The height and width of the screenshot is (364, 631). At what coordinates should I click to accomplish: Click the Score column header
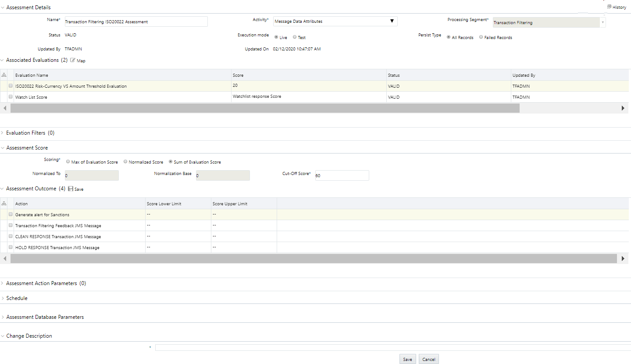tap(309, 75)
